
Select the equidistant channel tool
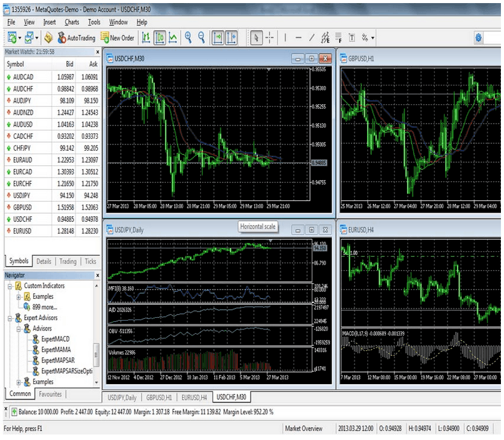(325, 38)
